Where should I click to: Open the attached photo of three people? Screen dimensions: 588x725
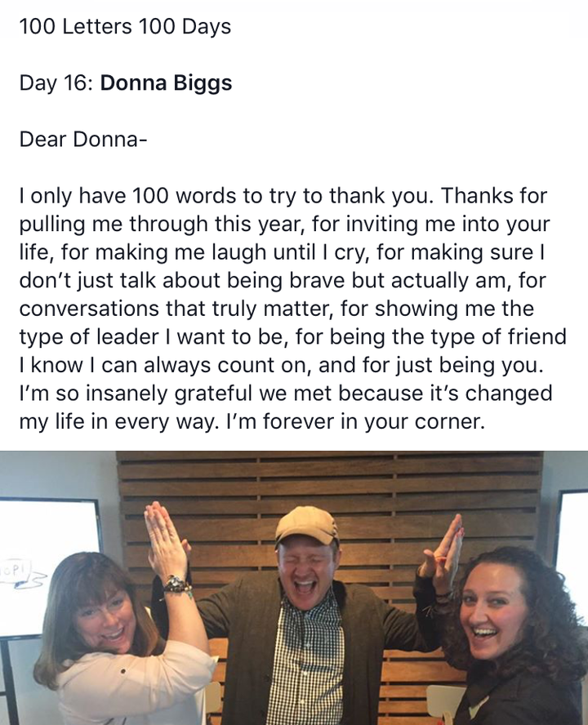coord(294,588)
